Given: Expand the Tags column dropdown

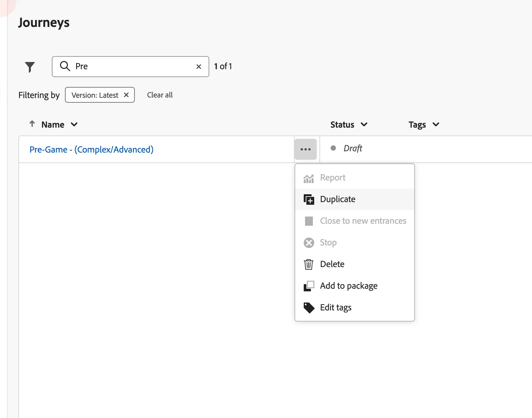Looking at the screenshot, I should pos(436,124).
